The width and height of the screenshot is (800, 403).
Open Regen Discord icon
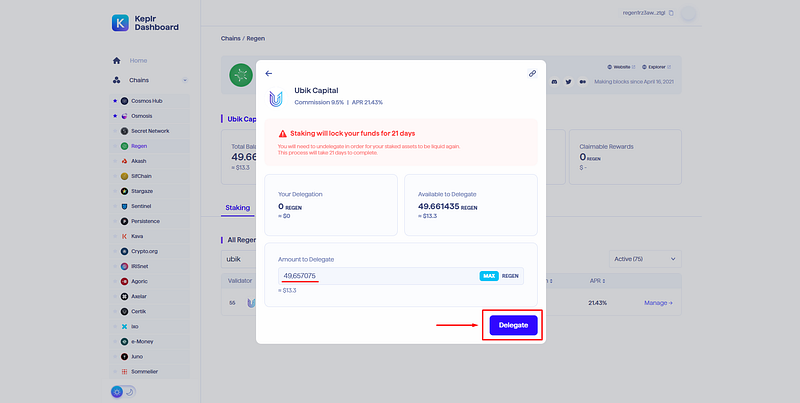point(555,82)
